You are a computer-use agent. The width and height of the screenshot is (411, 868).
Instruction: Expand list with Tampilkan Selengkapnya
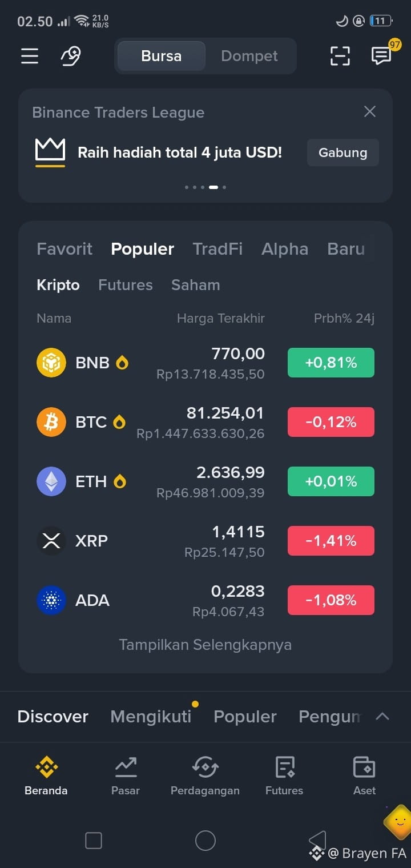pyautogui.click(x=205, y=645)
